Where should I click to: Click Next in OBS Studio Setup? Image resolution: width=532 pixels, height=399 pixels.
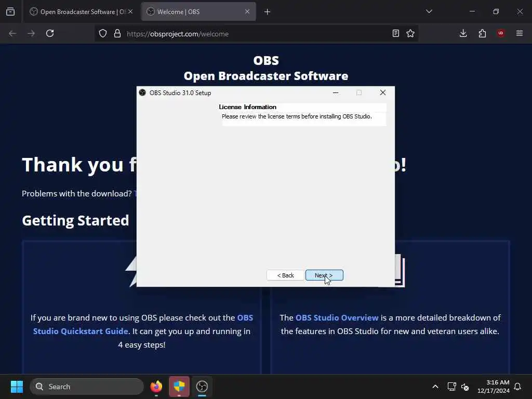tap(324, 275)
